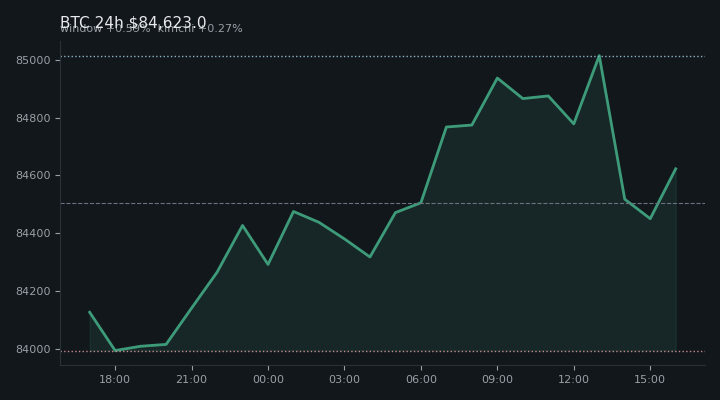Click the 18:00 x-axis label

pyautogui.click(x=115, y=379)
